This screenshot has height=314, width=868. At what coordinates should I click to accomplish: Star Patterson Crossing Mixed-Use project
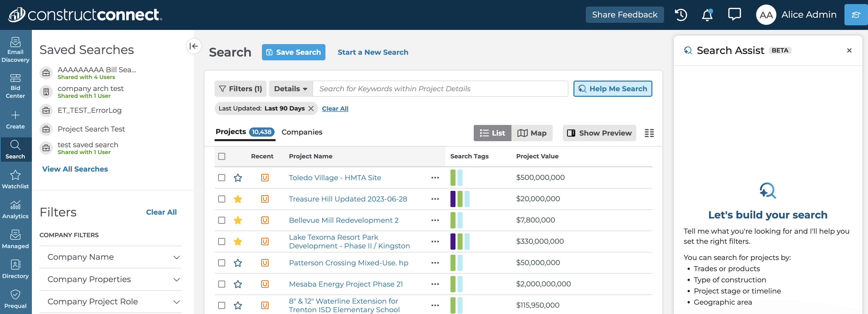[x=238, y=263]
